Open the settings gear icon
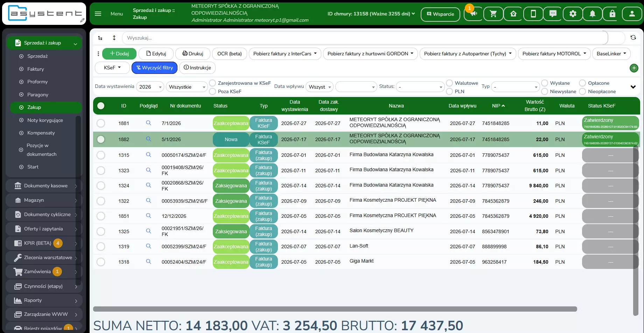The height and width of the screenshot is (333, 644). (573, 14)
